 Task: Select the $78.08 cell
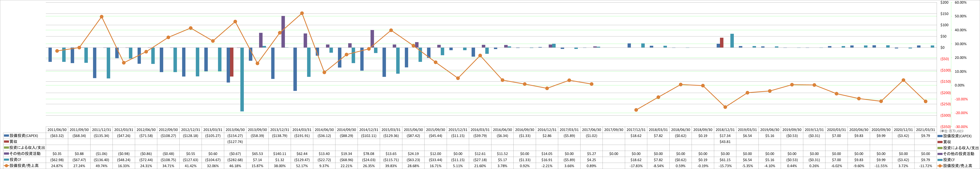[369, 154]
